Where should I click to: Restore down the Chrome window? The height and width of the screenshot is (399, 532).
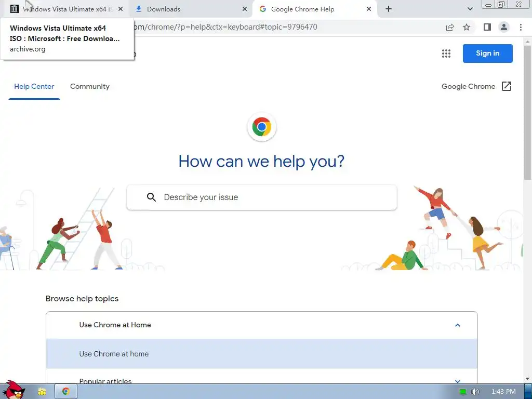501,4
